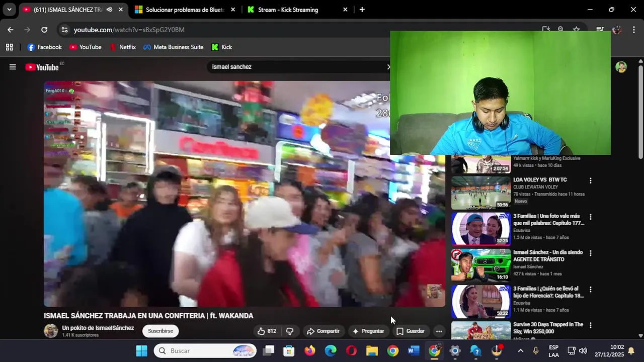Open the tab search dropdown arrow
The width and height of the screenshot is (644, 362).
click(9, 10)
